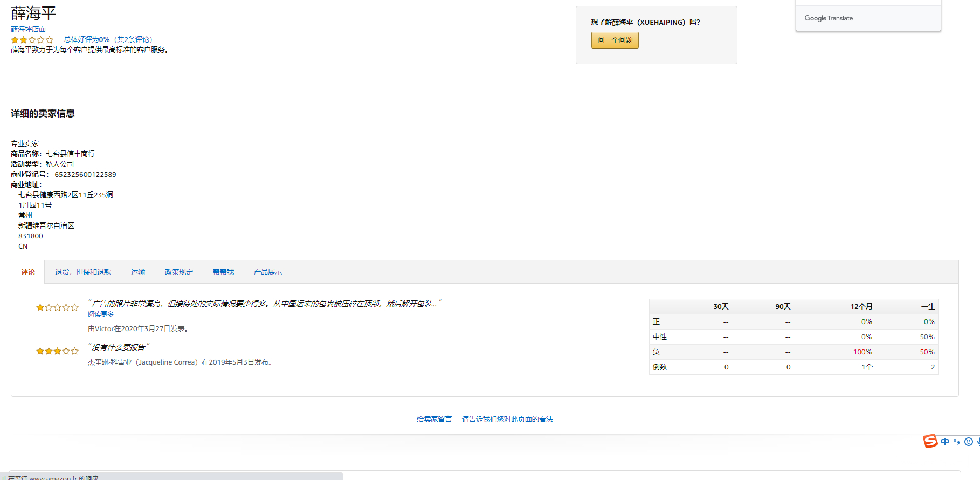This screenshot has height=480, width=980.
Task: Click address line 七台县健康西路2区11丘235洞
Action: [66, 195]
